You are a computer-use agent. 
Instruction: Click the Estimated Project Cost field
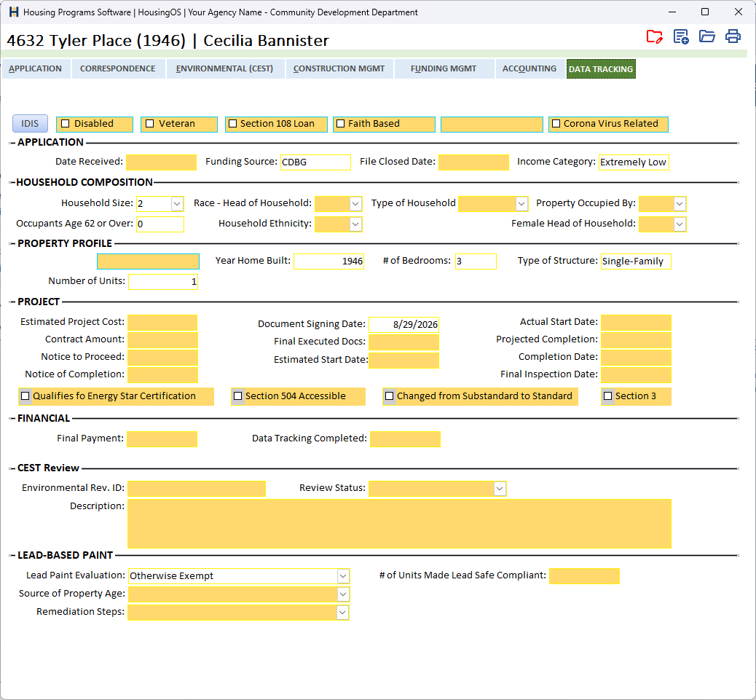coord(162,323)
